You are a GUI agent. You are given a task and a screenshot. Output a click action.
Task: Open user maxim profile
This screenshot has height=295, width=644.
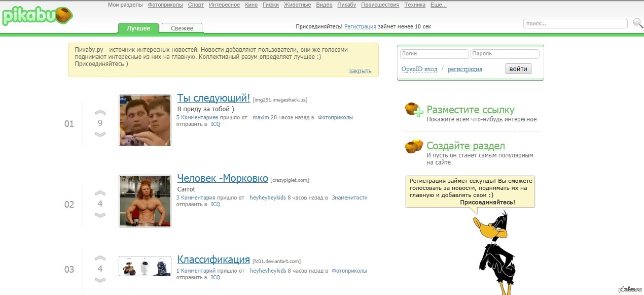[x=261, y=117]
